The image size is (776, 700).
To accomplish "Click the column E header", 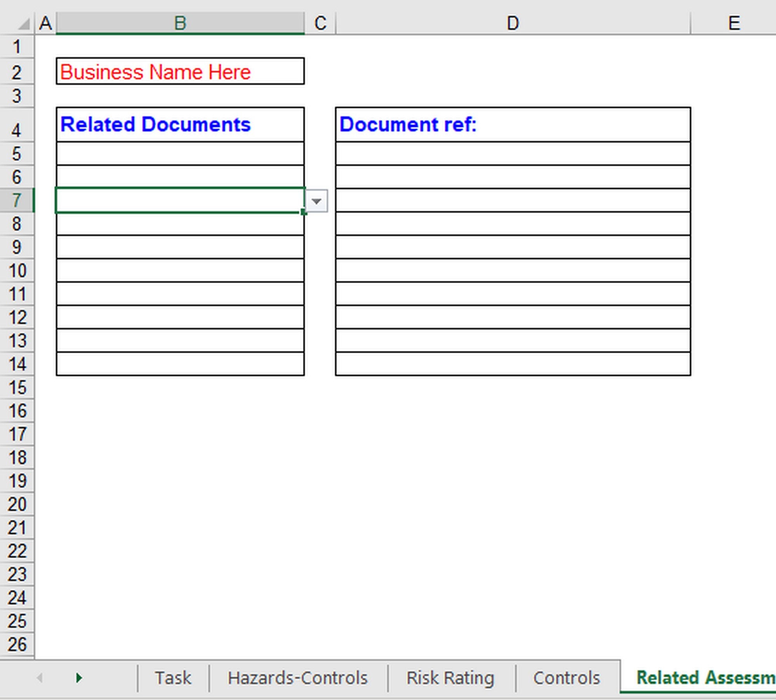I will pyautogui.click(x=733, y=22).
